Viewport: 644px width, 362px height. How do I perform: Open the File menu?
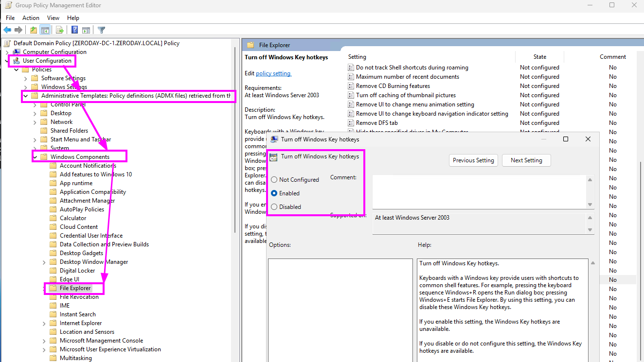10,18
